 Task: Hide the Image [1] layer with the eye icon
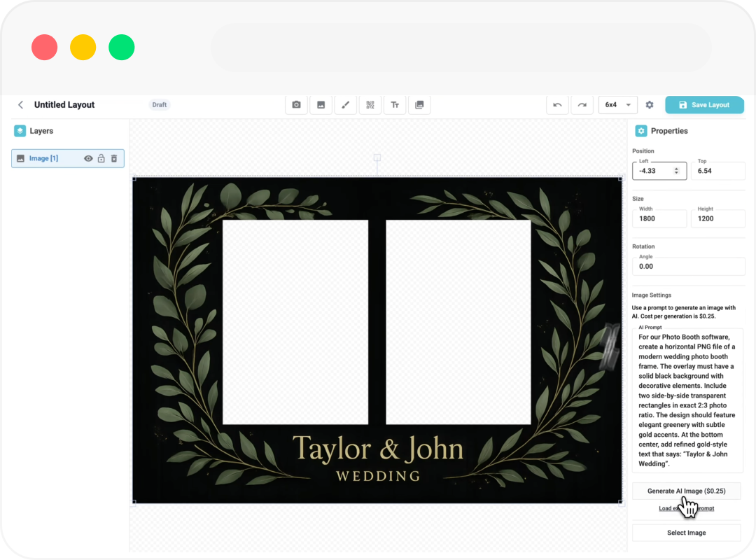tap(88, 159)
